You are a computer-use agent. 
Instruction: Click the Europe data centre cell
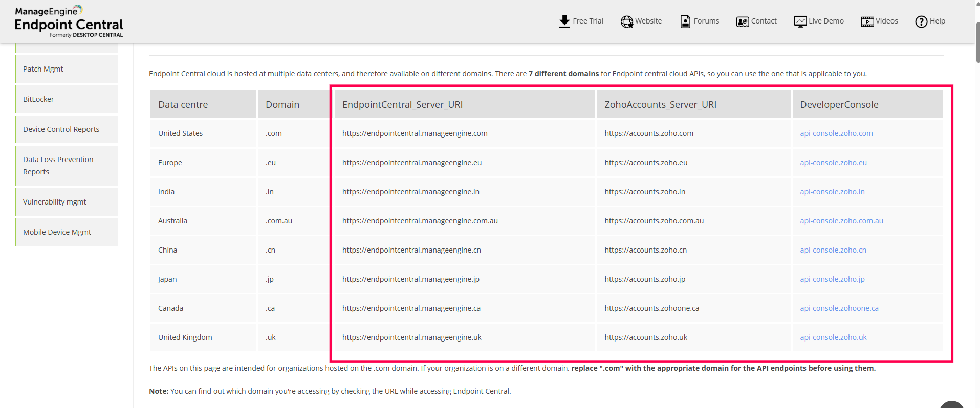(x=203, y=163)
